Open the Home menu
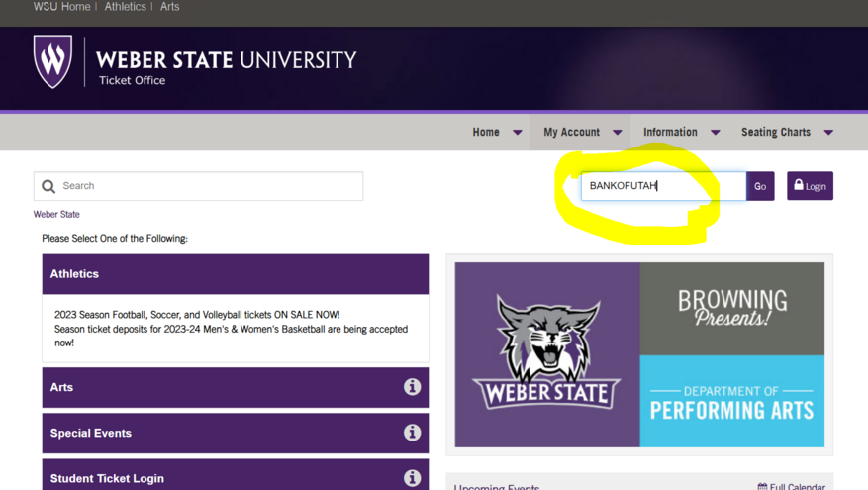Viewport: 868px width, 490px height. tap(486, 132)
